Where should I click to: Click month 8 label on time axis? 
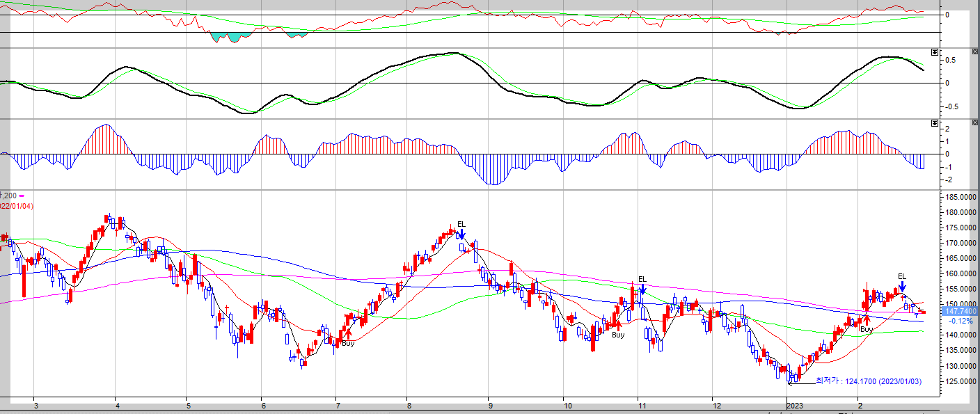pyautogui.click(x=409, y=405)
